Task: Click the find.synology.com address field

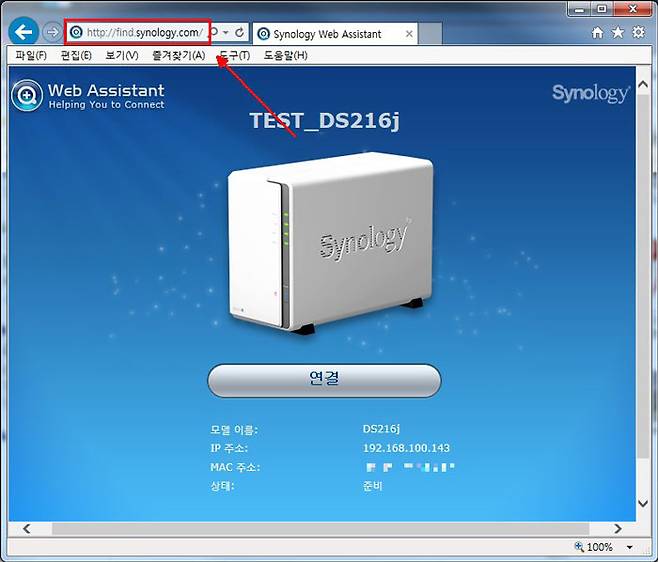Action: (x=140, y=33)
